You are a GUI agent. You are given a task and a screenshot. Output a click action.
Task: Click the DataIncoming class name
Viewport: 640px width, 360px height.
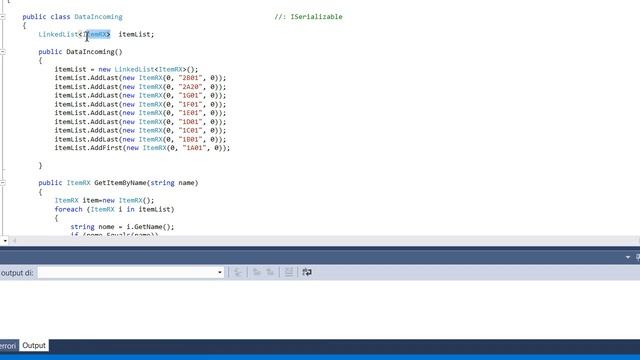(98, 17)
